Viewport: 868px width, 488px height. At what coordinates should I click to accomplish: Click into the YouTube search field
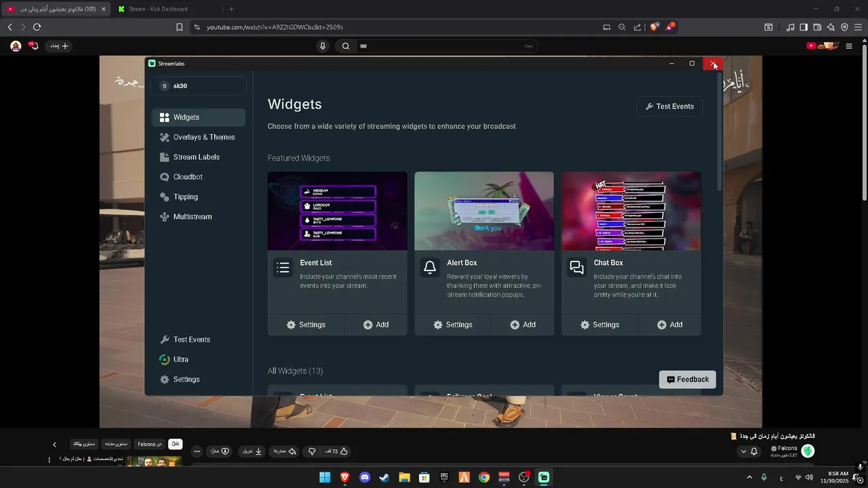[447, 46]
